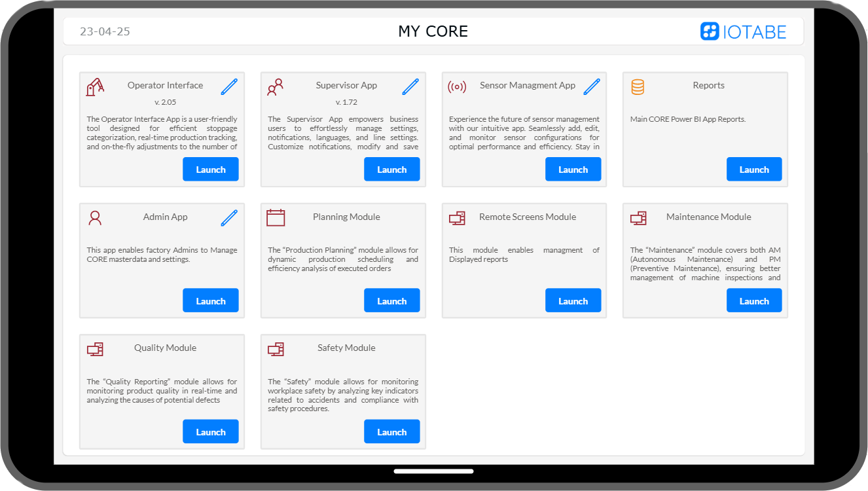Launch the Safety Module

391,432
